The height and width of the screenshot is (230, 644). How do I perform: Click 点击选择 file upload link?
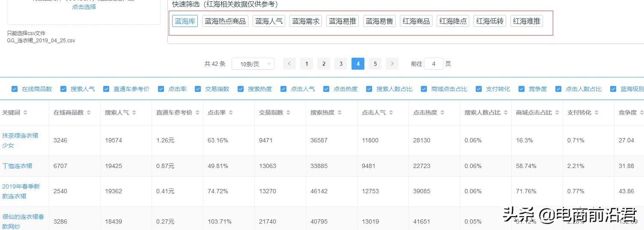coord(84,7)
